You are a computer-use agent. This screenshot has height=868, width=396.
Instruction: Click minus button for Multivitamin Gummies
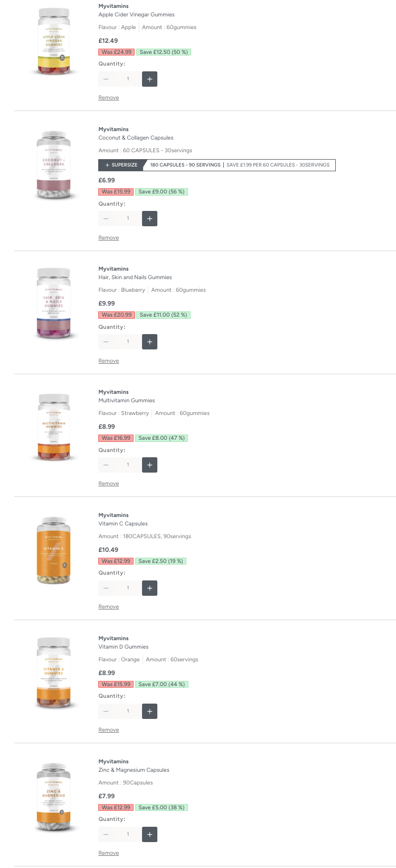point(106,465)
